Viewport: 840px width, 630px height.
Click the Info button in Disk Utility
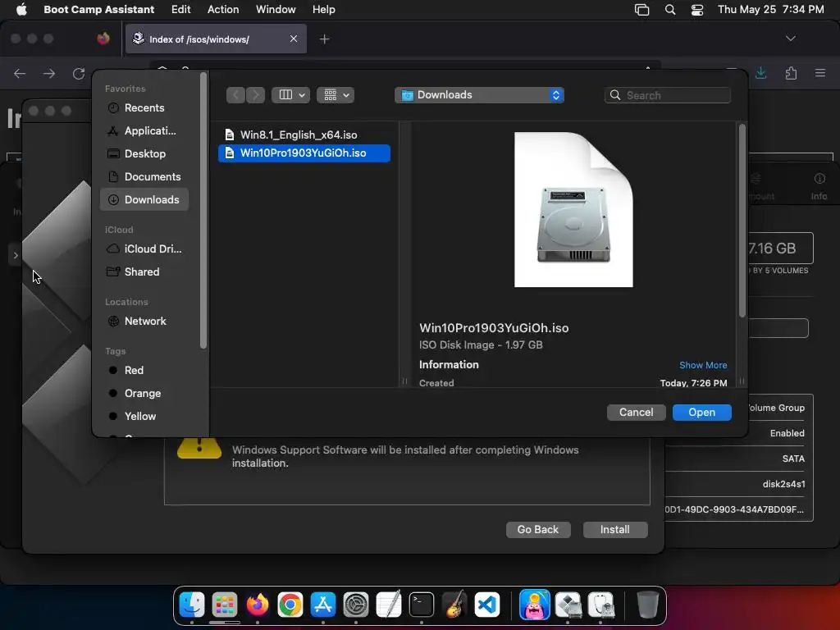819,186
